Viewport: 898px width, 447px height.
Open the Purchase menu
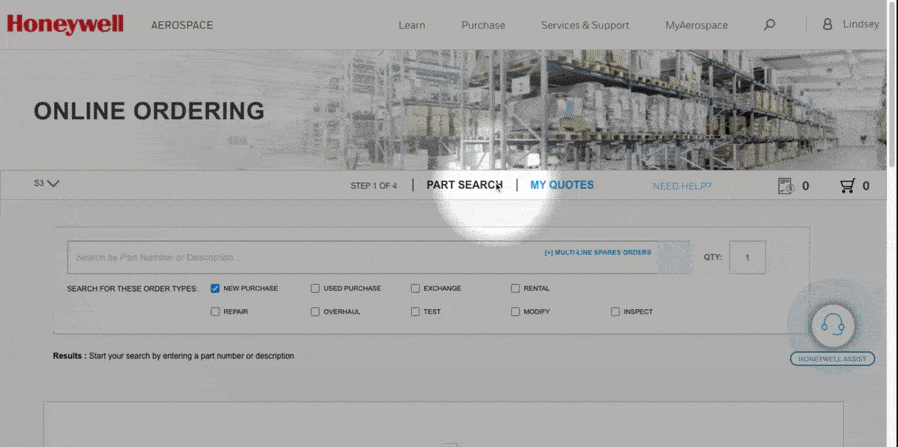(x=483, y=25)
